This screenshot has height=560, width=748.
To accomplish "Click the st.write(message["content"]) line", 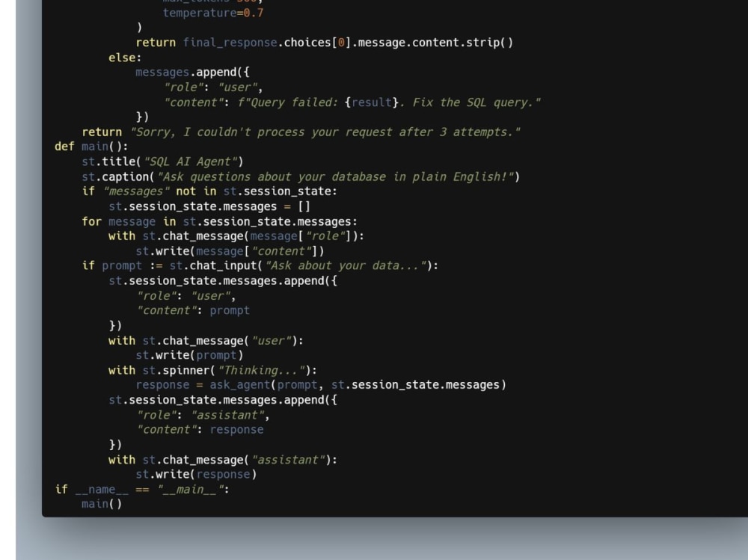I will tap(230, 251).
